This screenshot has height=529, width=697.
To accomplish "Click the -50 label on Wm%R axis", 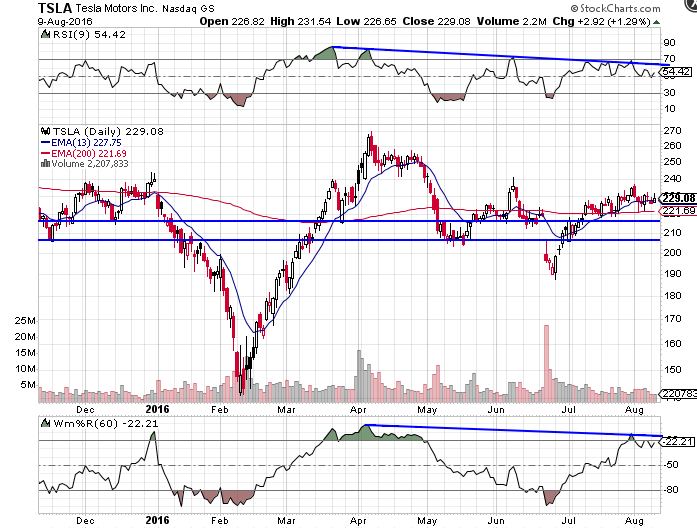I will [x=671, y=465].
